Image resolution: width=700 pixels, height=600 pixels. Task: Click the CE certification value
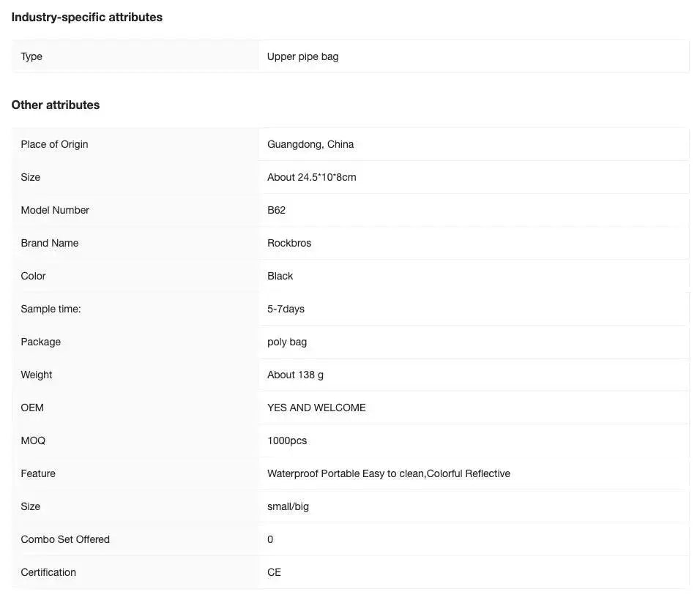pyautogui.click(x=274, y=572)
